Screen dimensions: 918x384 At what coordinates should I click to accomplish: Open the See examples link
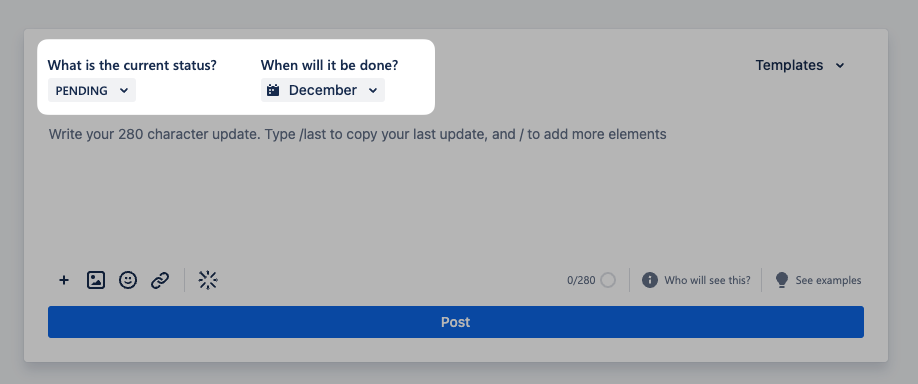pos(828,280)
